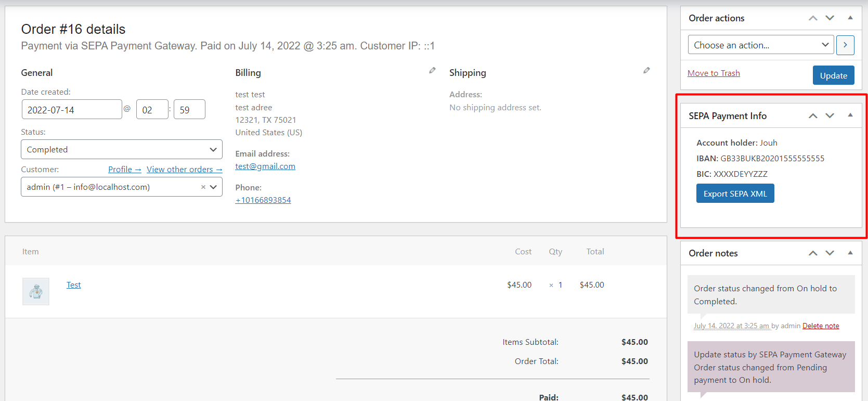Move Order actions panel up

(813, 18)
